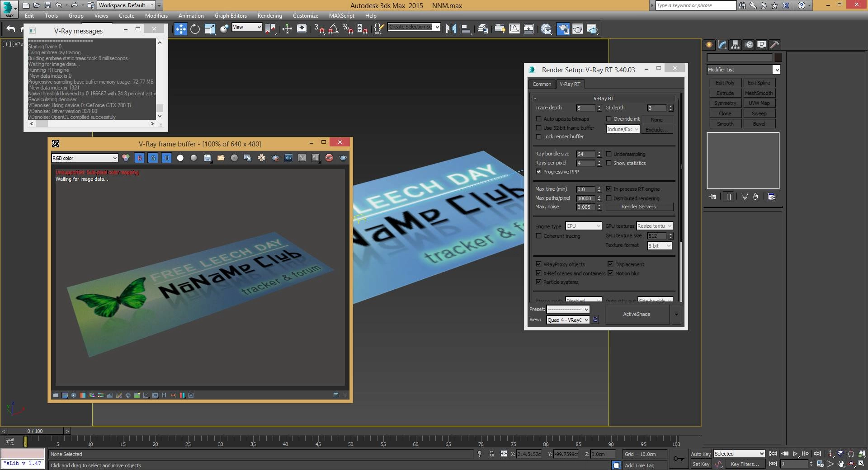This screenshot has width=868, height=470.
Task: Click the Stop rendering icon in frame buffer
Action: point(329,158)
